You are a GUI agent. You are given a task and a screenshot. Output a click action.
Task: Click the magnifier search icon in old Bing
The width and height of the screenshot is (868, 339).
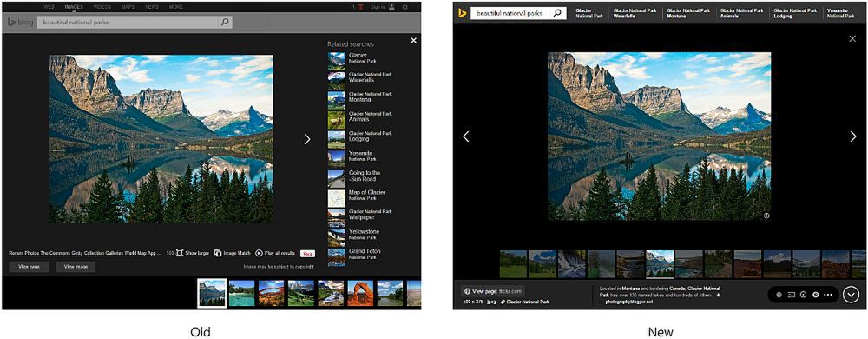(x=225, y=22)
